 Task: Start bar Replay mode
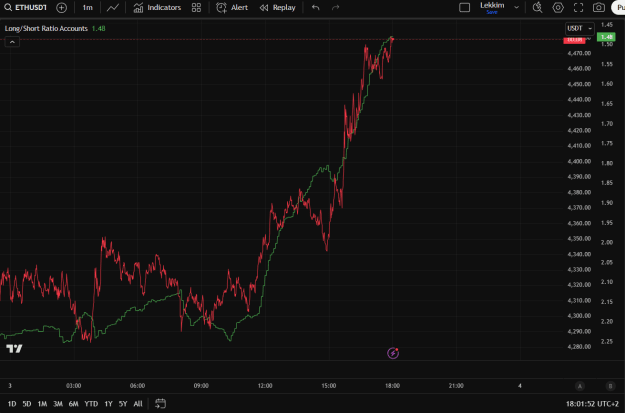point(277,8)
